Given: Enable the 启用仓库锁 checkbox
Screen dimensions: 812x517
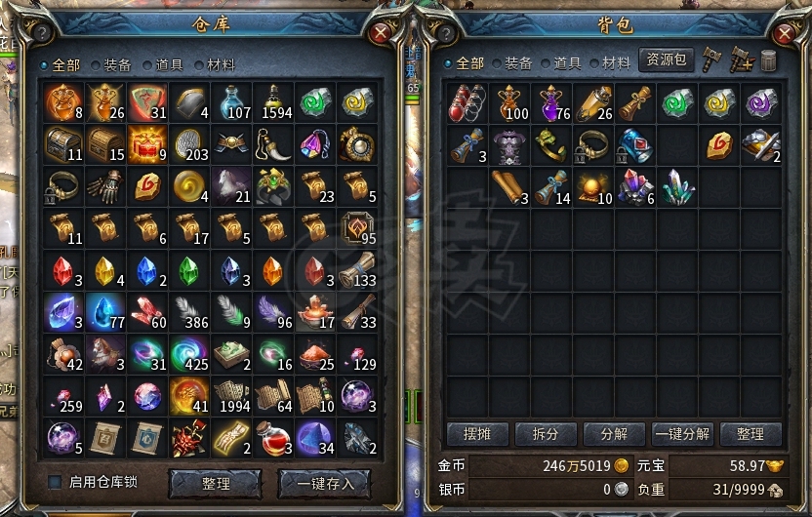Looking at the screenshot, I should [x=55, y=482].
